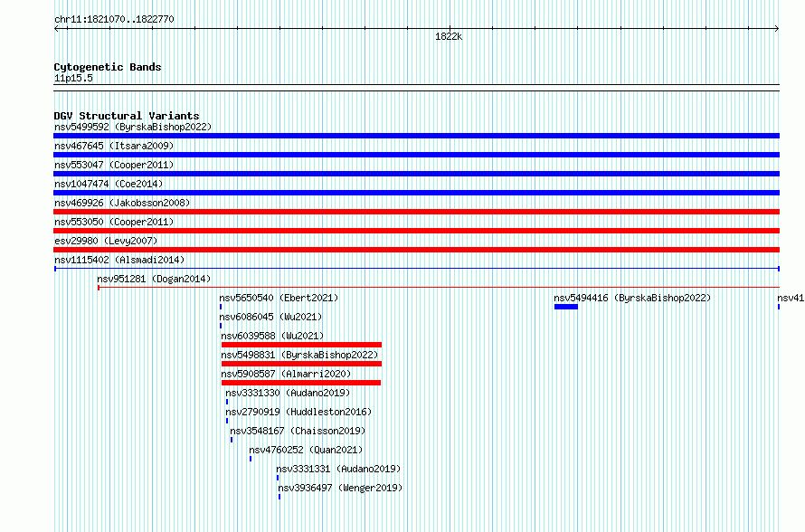Viewport: 805px width, 532px height.
Task: Click the blue tick mark under nsv4760252
Action: pos(251,459)
